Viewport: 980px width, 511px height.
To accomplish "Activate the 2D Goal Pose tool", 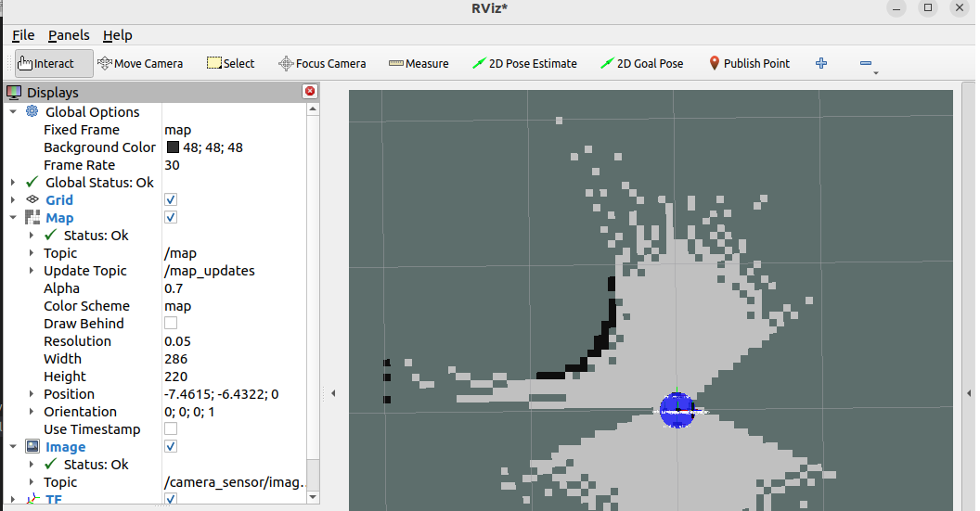I will [x=641, y=63].
